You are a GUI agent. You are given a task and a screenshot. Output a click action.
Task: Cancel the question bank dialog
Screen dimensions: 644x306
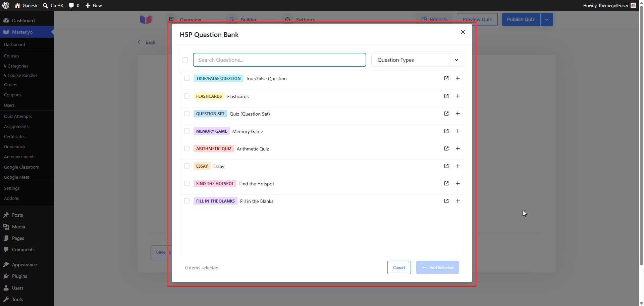[x=399, y=267]
